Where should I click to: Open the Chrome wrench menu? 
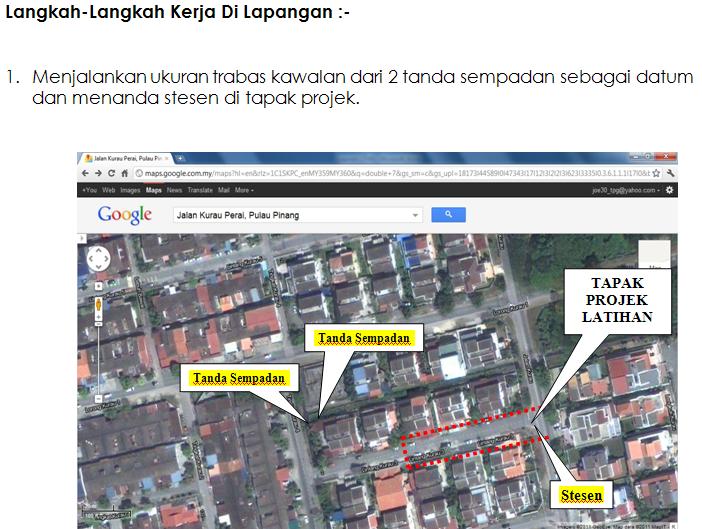670,173
